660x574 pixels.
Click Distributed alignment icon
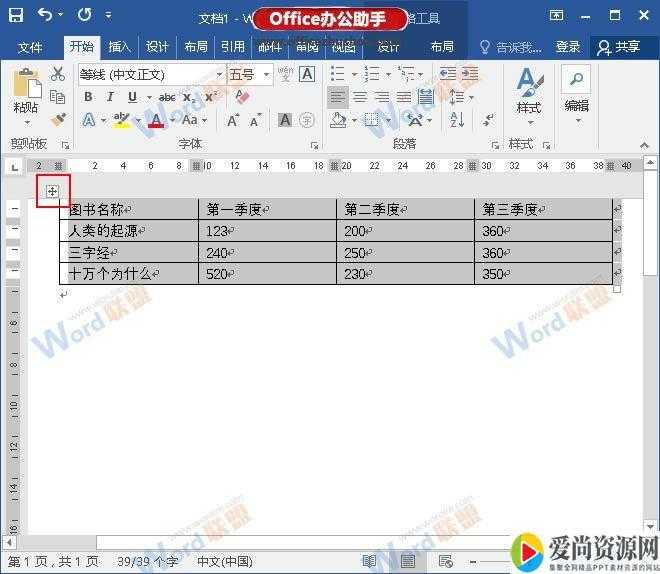426,97
